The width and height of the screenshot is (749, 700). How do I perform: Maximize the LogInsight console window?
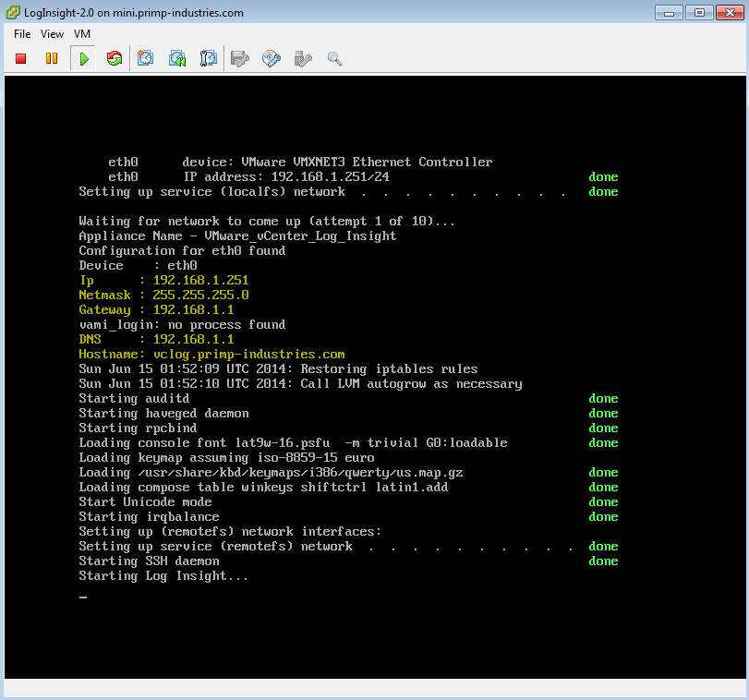pyautogui.click(x=699, y=12)
